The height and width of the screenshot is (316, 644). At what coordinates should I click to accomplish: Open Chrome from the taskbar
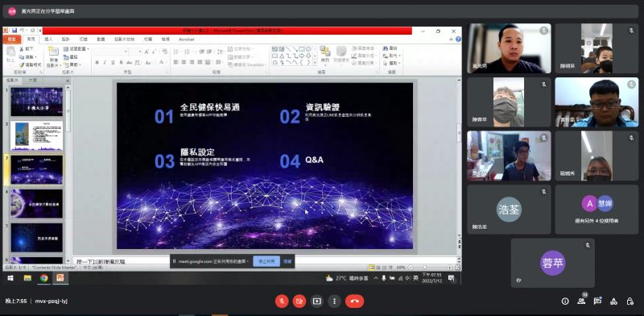(44, 278)
